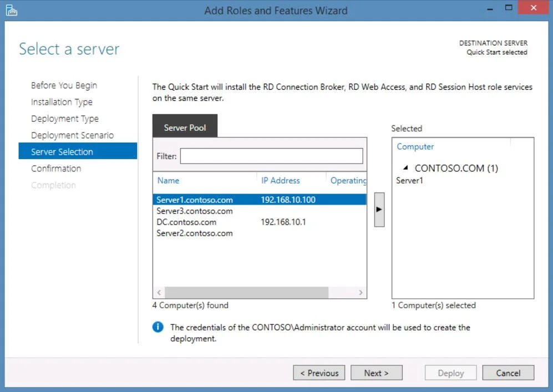Click the arrow button to add the selected server
The height and width of the screenshot is (392, 553).
point(379,209)
